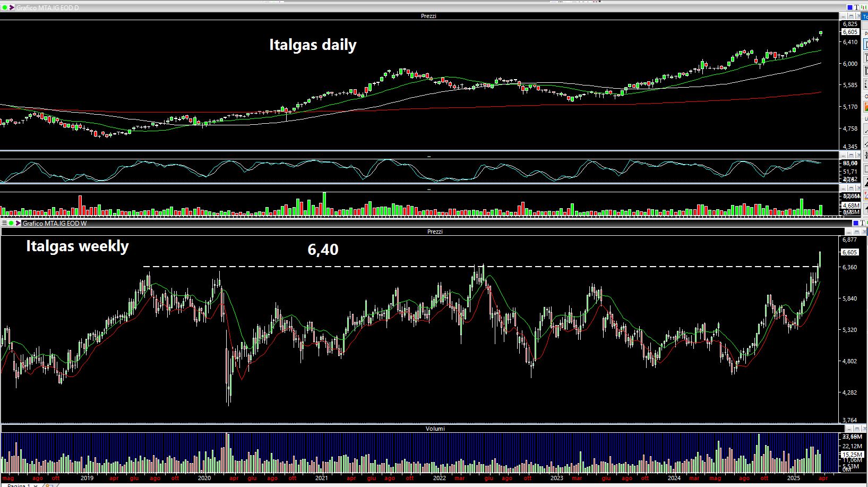Select the 'Italgas weekly' text annotation
The height and width of the screenshot is (487, 868).
coord(78,246)
